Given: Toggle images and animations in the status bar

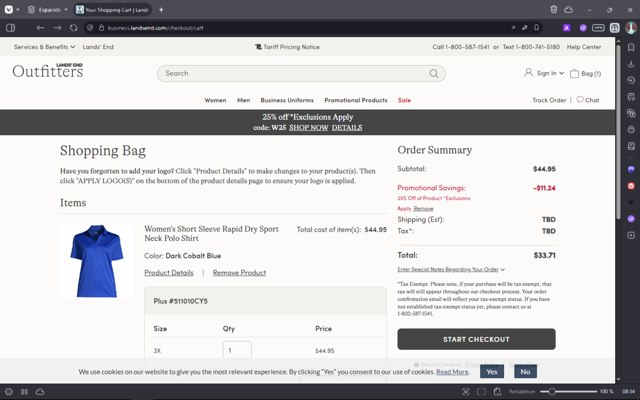Looking at the screenshot, I should coord(497,391).
